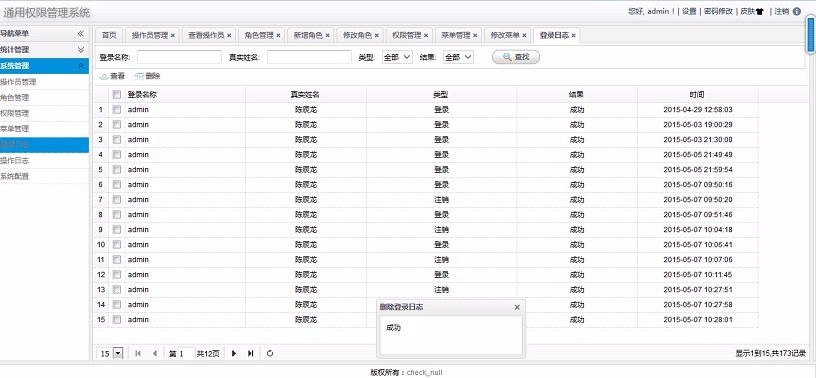Screen dimensions: 816x378
Task: Close the 操作员管理 tab
Action: pyautogui.click(x=173, y=35)
